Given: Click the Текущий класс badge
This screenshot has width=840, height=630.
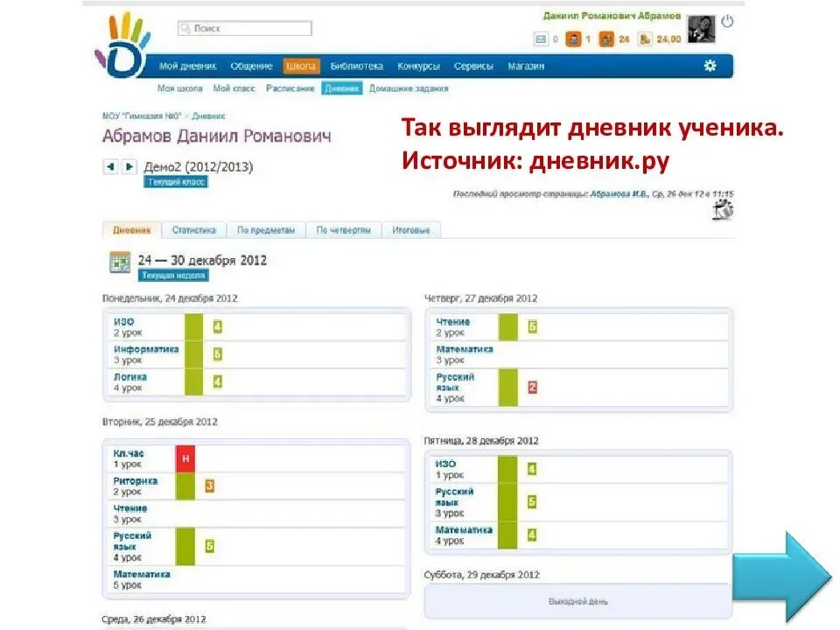Looking at the screenshot, I should point(176,182).
